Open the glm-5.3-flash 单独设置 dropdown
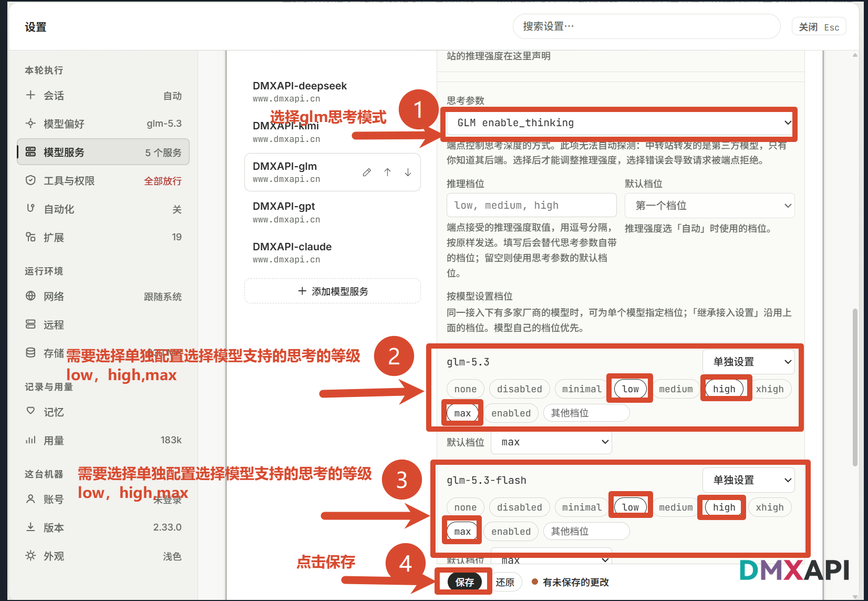Viewport: 868px width, 601px height. (748, 480)
